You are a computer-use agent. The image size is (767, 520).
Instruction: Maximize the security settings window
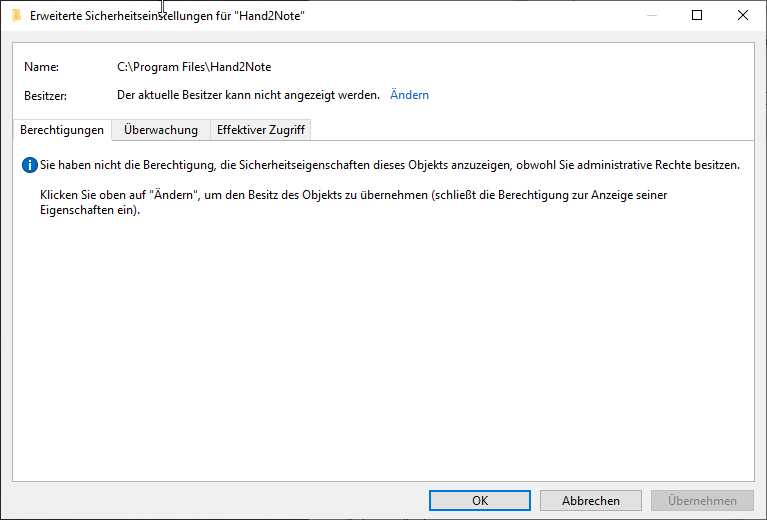point(697,15)
